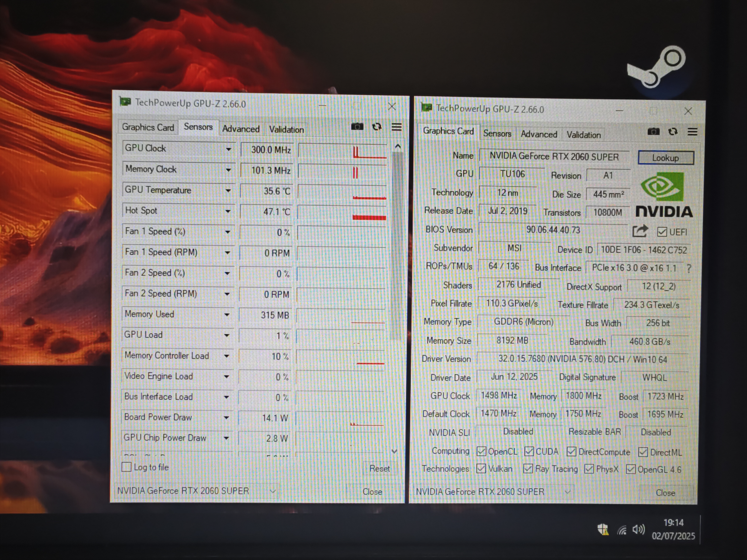Open Advanced tab in right window
Viewport: 747px width, 560px height.
point(539,134)
